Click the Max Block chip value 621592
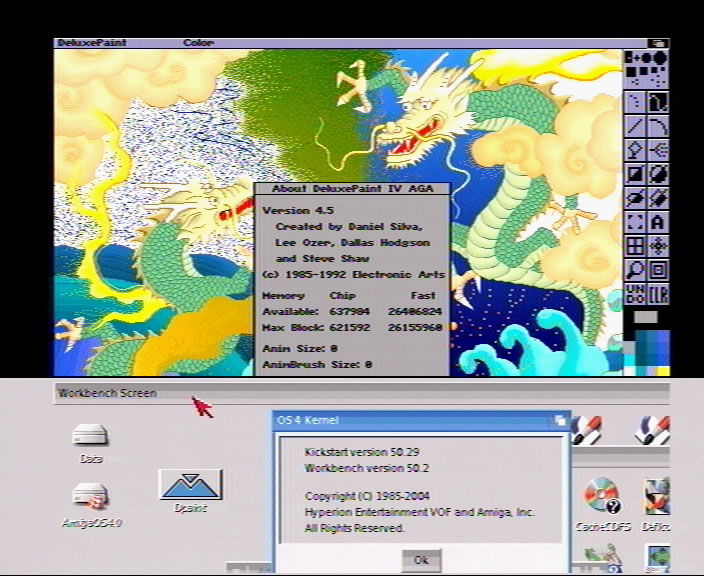This screenshot has width=704, height=576. (x=349, y=328)
